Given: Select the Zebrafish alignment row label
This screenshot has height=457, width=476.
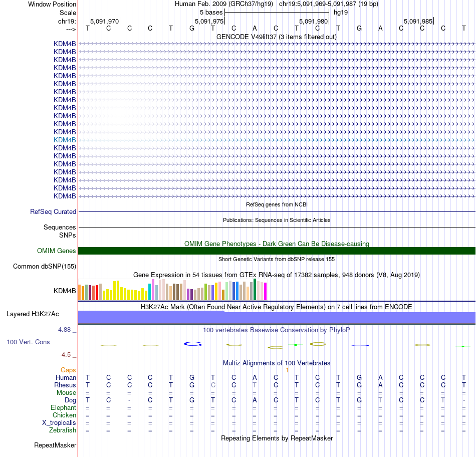Looking at the screenshot, I should click(x=63, y=430).
